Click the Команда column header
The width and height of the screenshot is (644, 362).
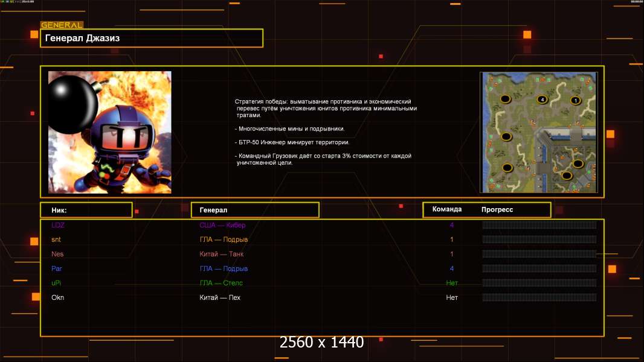click(x=447, y=209)
